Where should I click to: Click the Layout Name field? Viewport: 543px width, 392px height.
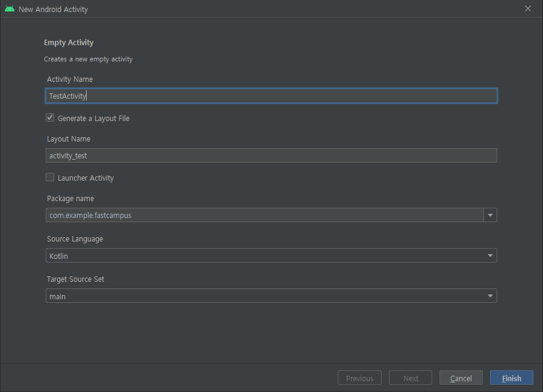(x=271, y=155)
